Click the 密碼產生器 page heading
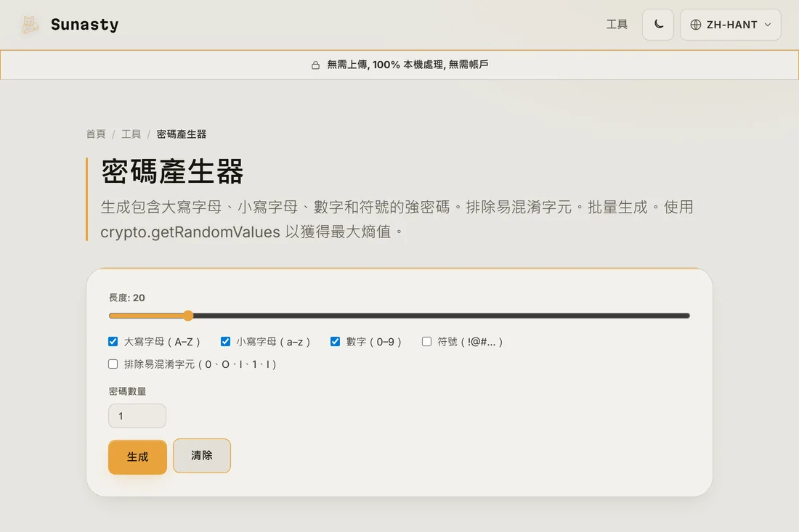This screenshot has width=799, height=532. coord(172,171)
